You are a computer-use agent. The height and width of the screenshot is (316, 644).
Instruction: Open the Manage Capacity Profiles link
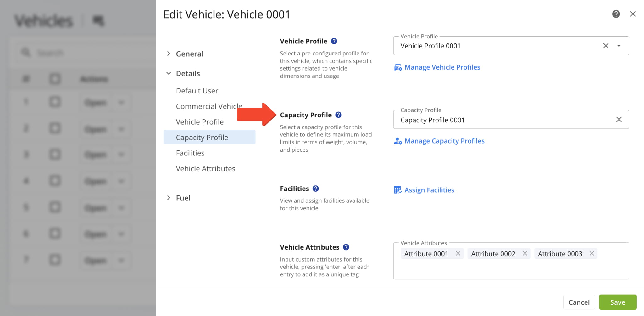[x=444, y=141]
